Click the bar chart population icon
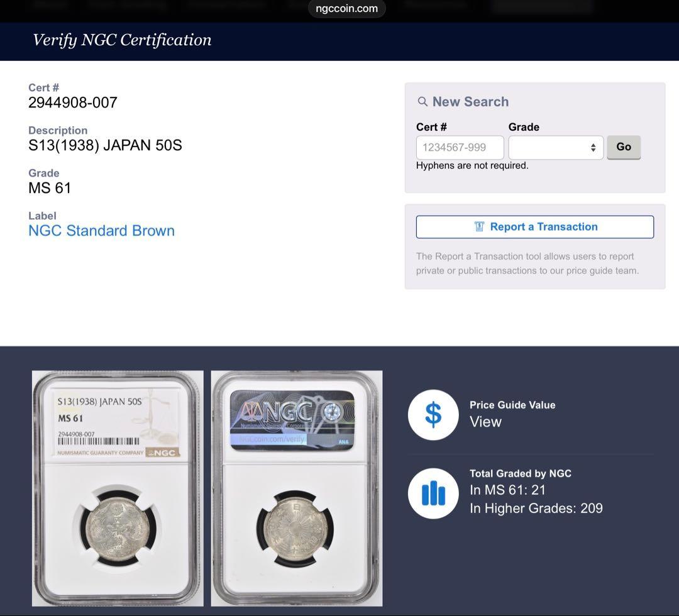The image size is (679, 616). [x=433, y=493]
